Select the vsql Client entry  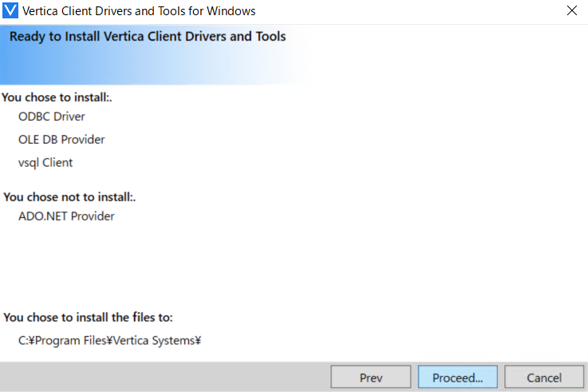45,163
